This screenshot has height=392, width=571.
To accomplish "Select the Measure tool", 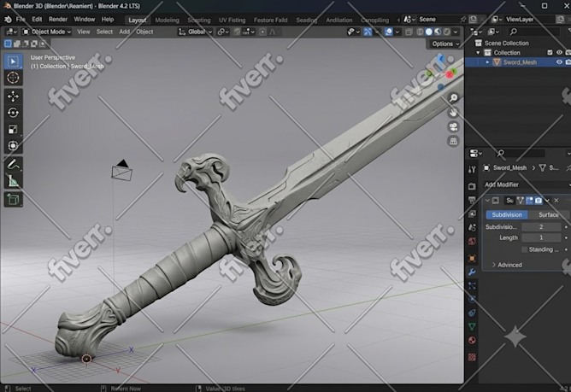I will tap(13, 181).
